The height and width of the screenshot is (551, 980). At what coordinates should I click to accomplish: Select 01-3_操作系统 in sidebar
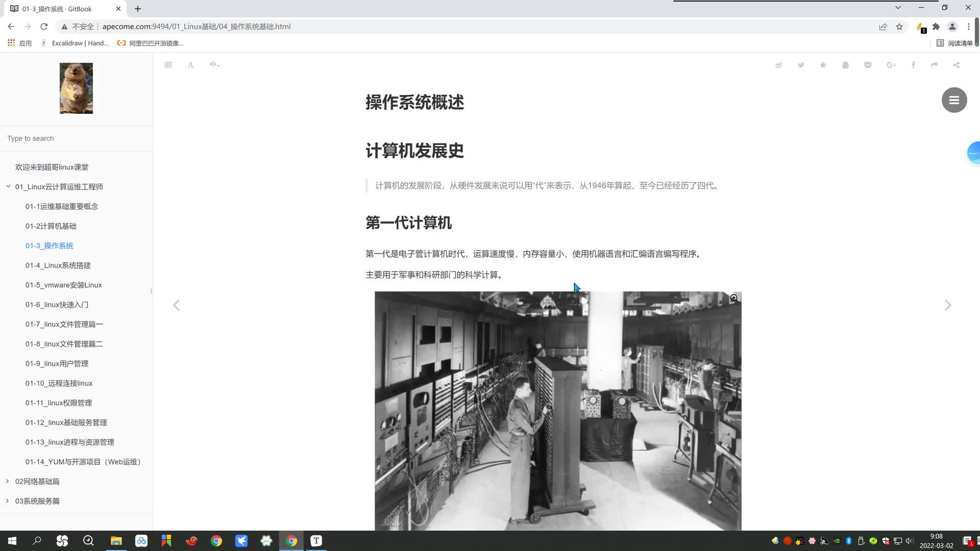[50, 245]
